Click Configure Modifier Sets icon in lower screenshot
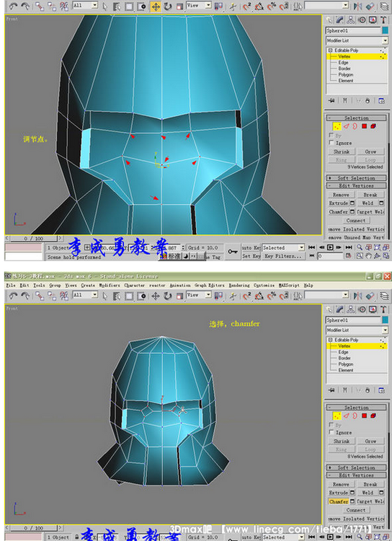 (381, 390)
